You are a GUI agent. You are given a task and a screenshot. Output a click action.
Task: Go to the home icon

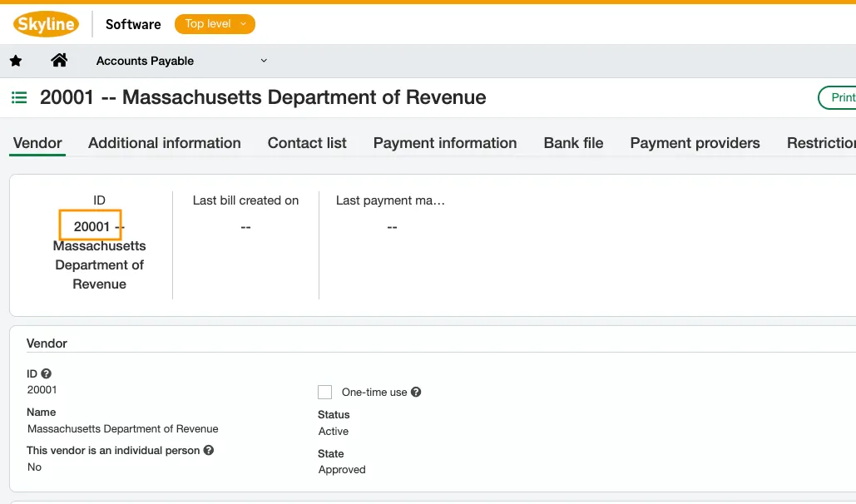[x=59, y=60]
